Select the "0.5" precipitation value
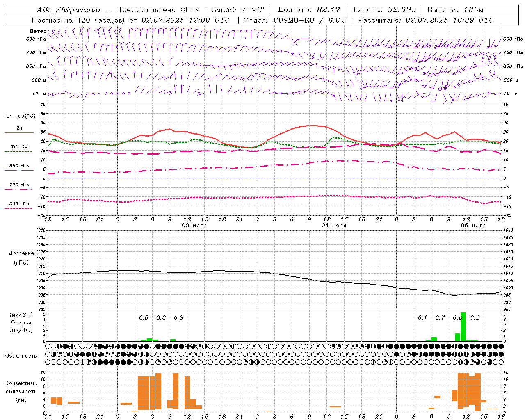Viewport: 525px width, 420px height. tap(144, 318)
